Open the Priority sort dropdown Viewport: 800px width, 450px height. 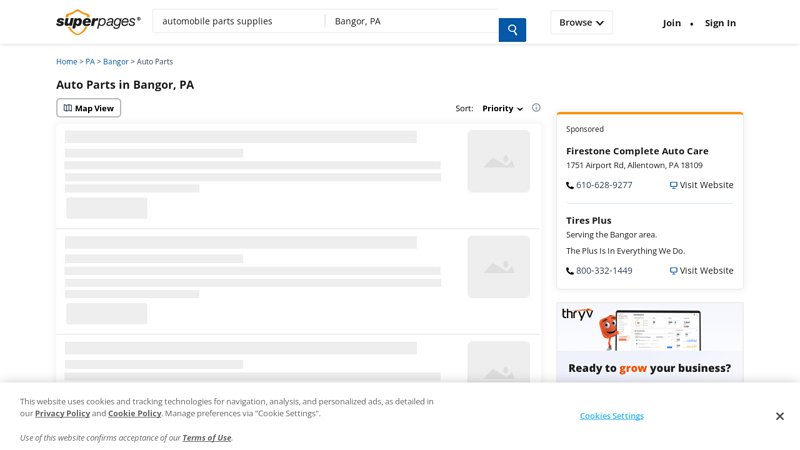tap(502, 108)
